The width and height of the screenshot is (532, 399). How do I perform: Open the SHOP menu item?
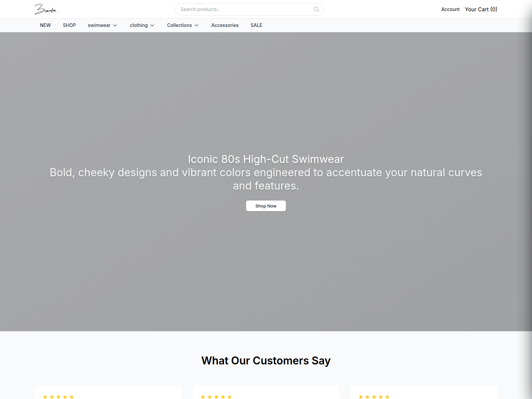tap(69, 25)
